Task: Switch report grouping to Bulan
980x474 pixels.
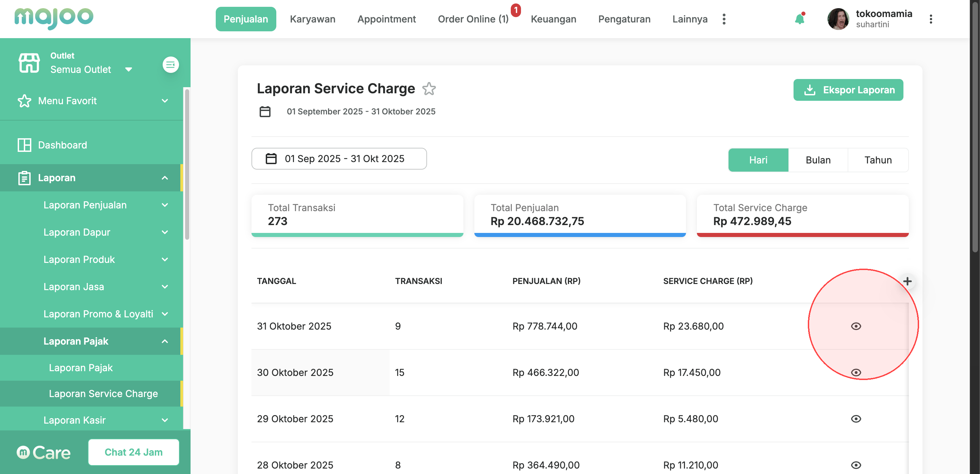Action: 818,160
